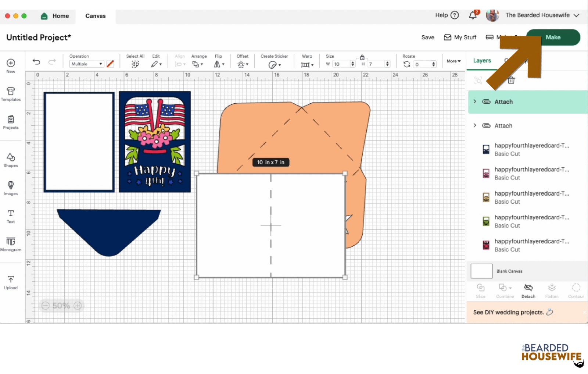Click Save
This screenshot has width=588, height=374.
(x=428, y=37)
